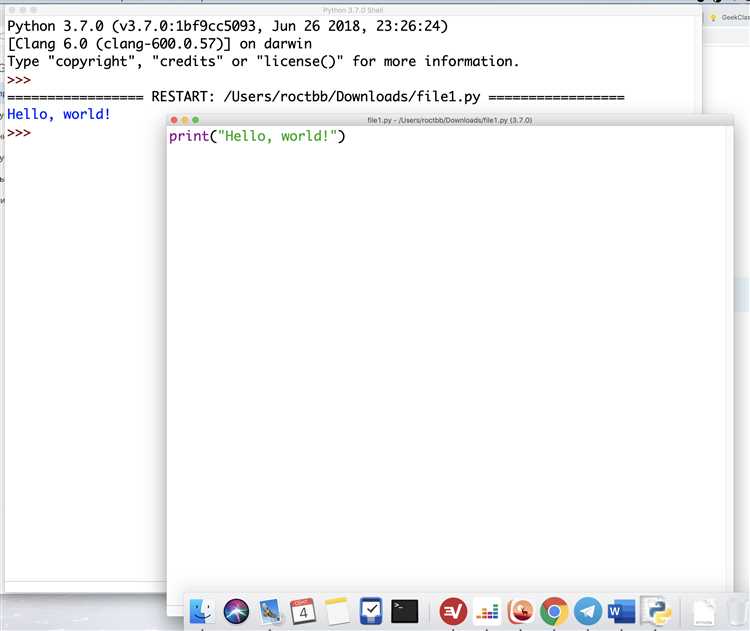Open the Notes app in dock
750x631 pixels.
pos(337,611)
